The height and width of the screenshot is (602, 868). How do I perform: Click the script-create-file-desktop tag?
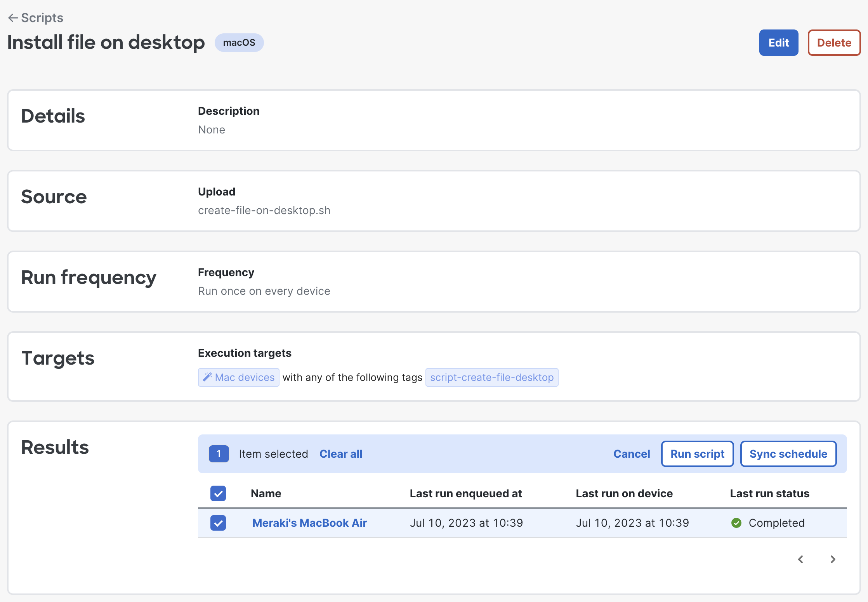pyautogui.click(x=491, y=377)
